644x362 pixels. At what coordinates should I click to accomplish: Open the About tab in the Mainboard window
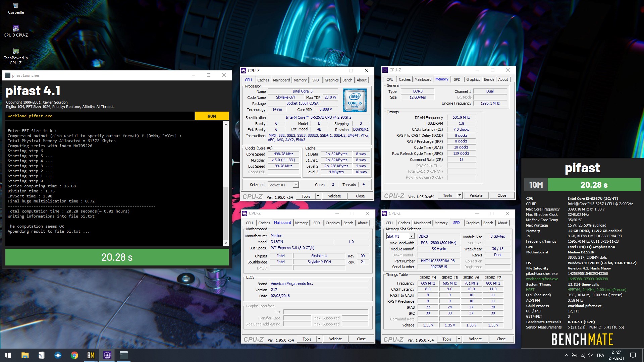[362, 223]
